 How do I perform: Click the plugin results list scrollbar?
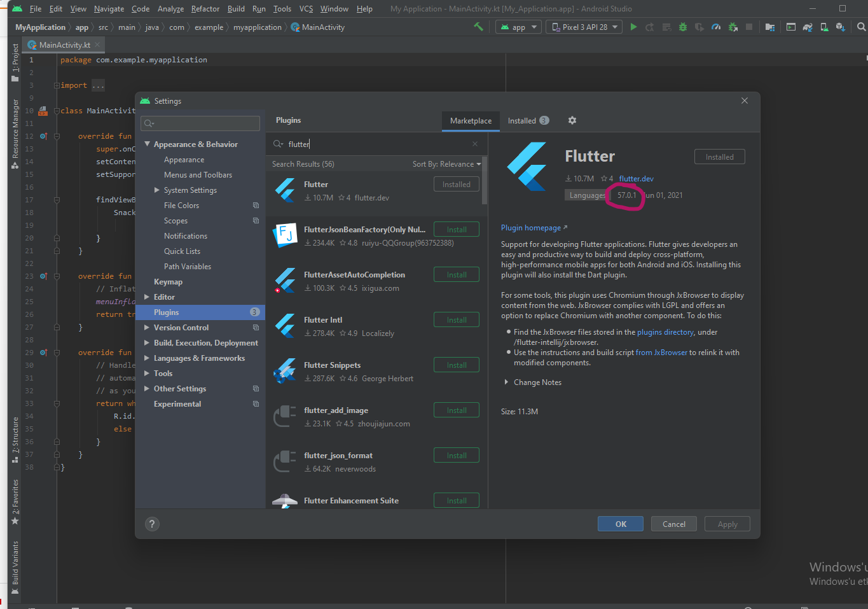coord(485,180)
